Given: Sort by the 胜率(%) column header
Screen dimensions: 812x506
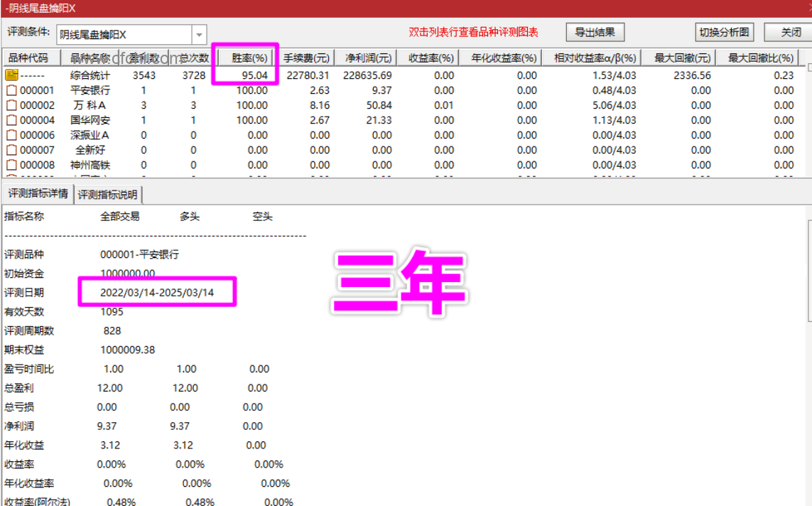Looking at the screenshot, I should tap(246, 58).
